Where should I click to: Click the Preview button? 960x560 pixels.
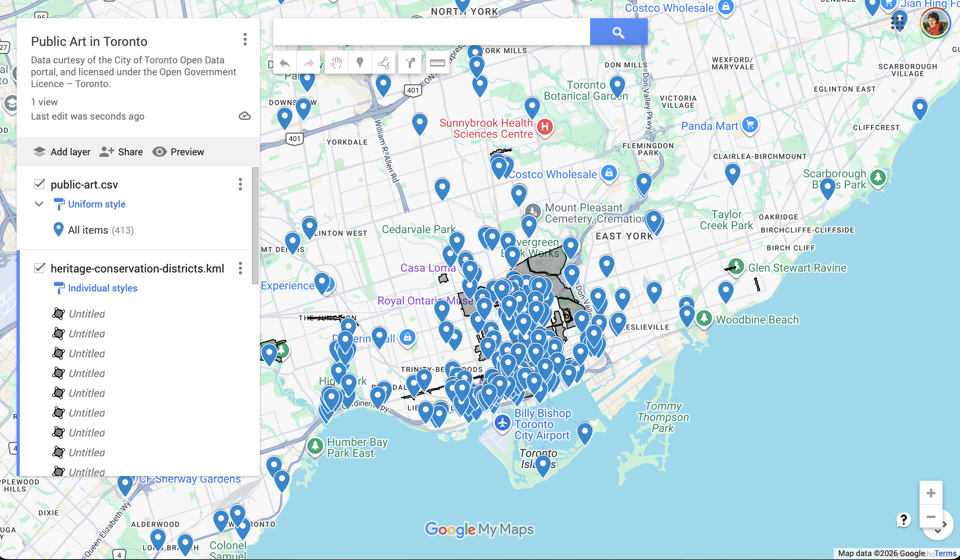pyautogui.click(x=179, y=152)
